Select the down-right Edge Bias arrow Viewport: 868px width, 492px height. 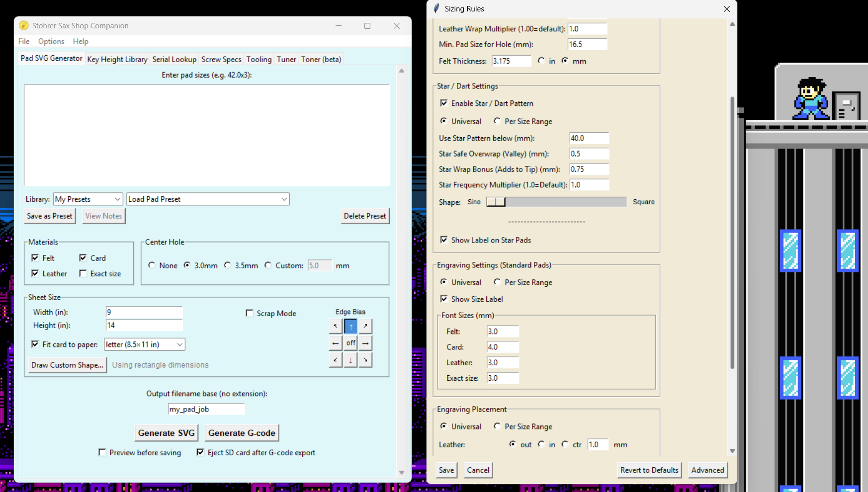point(365,360)
